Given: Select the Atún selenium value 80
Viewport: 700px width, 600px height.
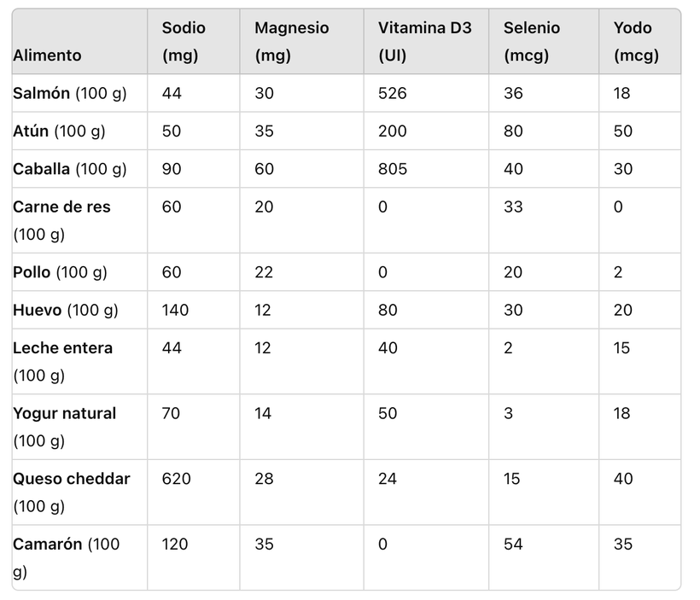Looking at the screenshot, I should pyautogui.click(x=513, y=131).
